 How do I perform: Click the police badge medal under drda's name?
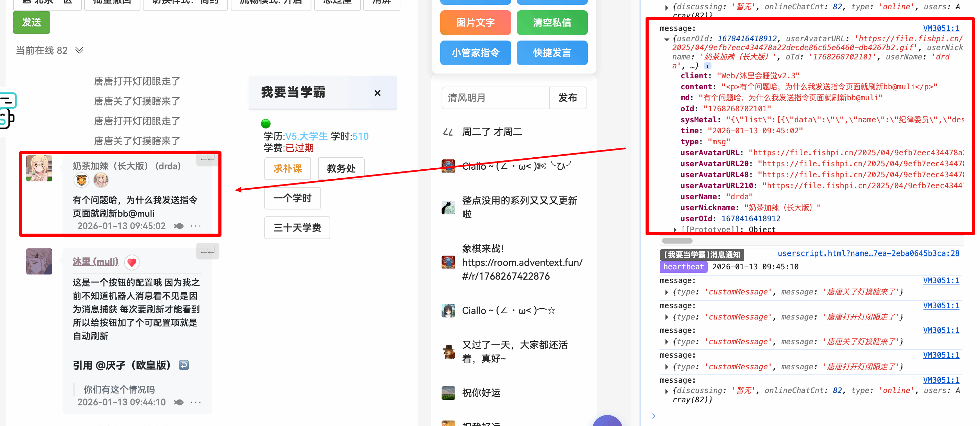pyautogui.click(x=81, y=180)
